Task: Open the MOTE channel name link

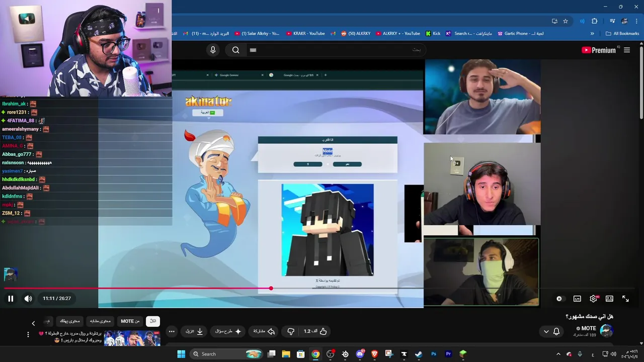Action: coord(589,328)
